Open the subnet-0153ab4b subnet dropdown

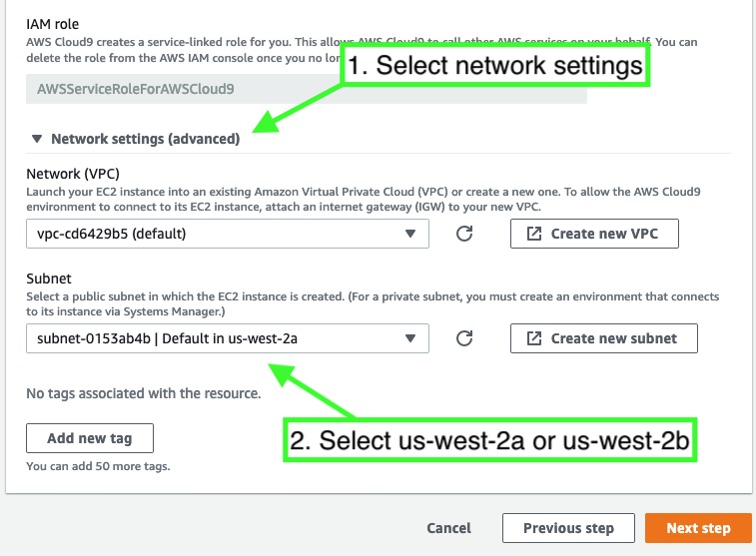(x=228, y=338)
